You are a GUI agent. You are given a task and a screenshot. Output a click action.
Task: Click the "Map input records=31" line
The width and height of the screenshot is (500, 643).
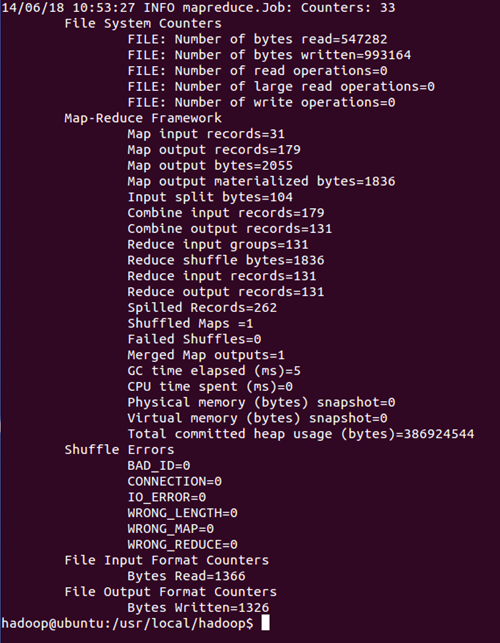click(x=206, y=134)
